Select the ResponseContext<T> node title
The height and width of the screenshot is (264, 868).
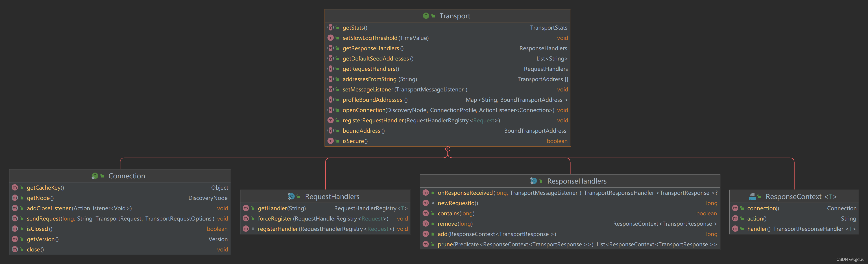[x=801, y=196]
